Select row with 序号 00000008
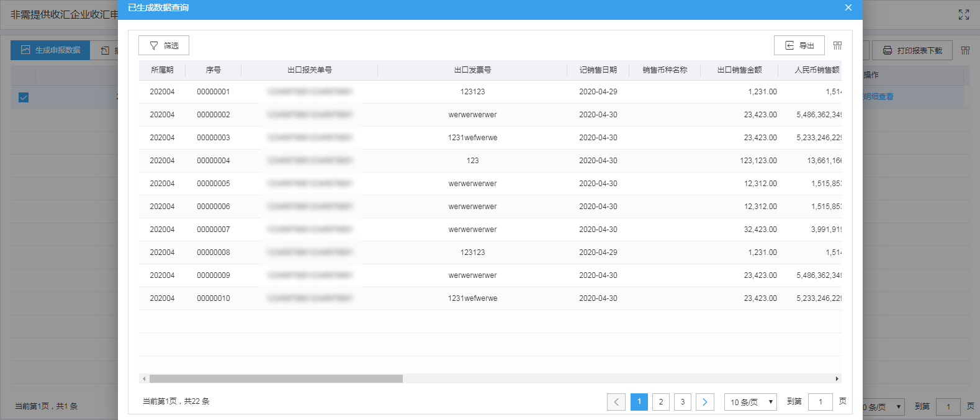 [x=490, y=252]
